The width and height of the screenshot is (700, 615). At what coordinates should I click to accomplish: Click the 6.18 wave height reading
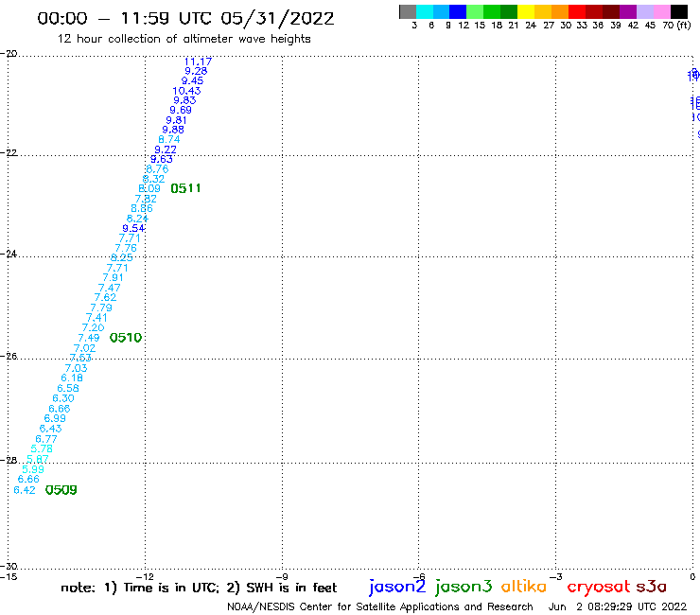(72, 378)
